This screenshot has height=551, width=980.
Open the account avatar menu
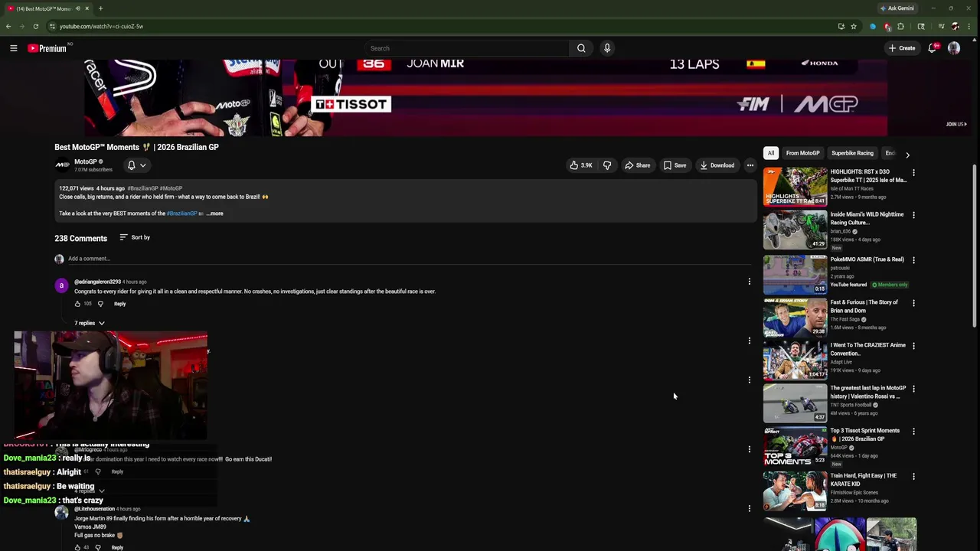954,48
